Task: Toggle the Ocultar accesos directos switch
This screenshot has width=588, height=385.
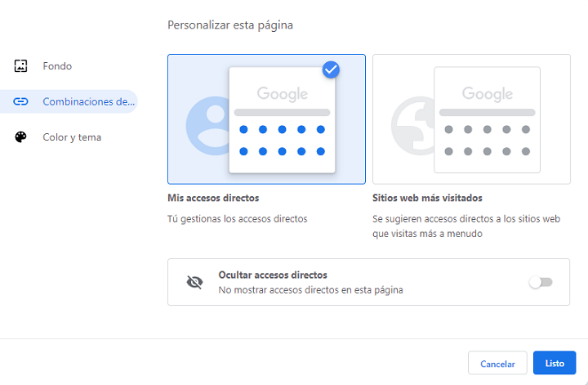Action: pyautogui.click(x=541, y=282)
